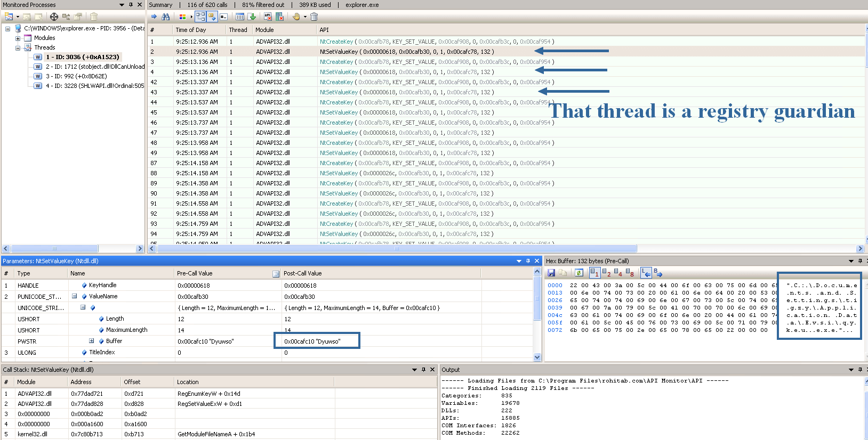868x440 pixels.
Task: Click the Pre-Call Value column header
Action: pos(195,273)
